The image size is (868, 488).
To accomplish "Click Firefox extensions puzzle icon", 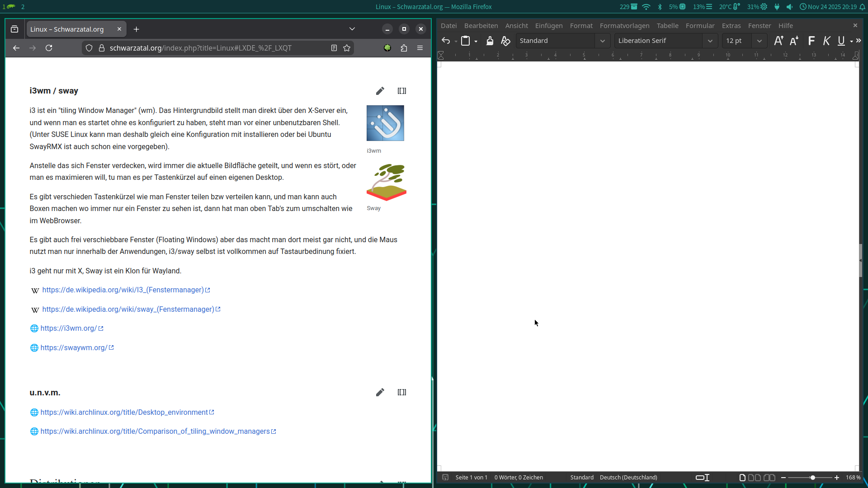I will (404, 48).
